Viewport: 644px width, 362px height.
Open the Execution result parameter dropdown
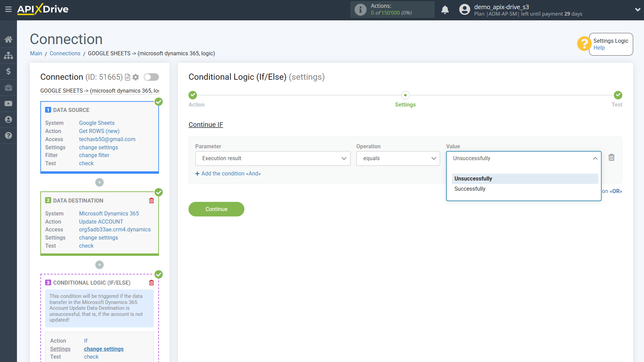coord(273,158)
